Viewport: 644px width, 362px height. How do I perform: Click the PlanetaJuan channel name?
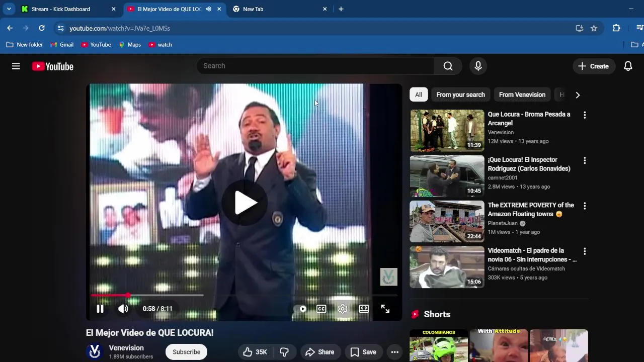502,223
